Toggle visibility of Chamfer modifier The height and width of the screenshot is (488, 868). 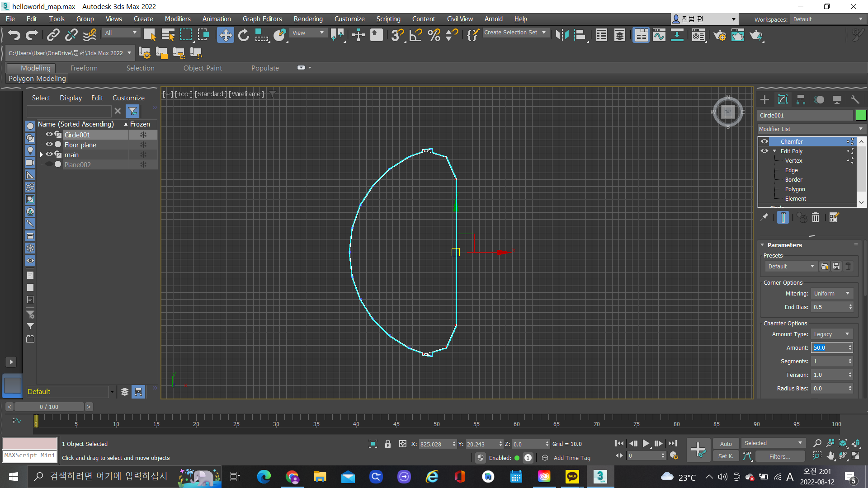click(x=764, y=141)
